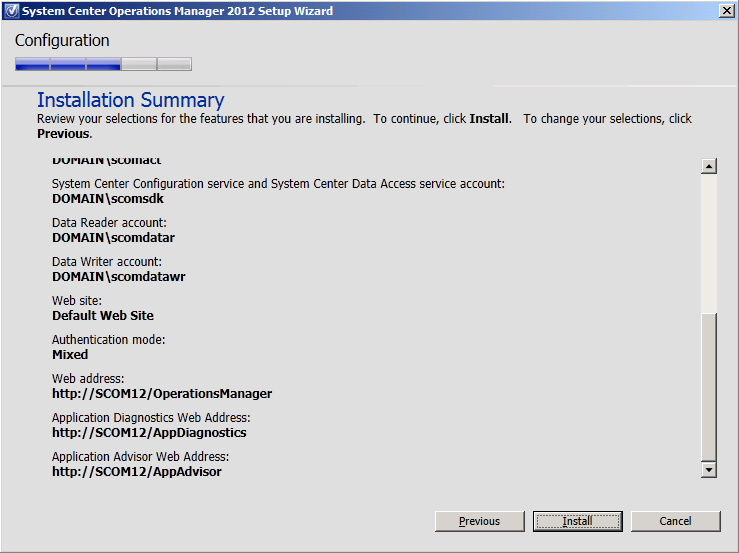Image resolution: width=739 pixels, height=553 pixels.
Task: Click the Data Reader account label
Action: point(109,223)
